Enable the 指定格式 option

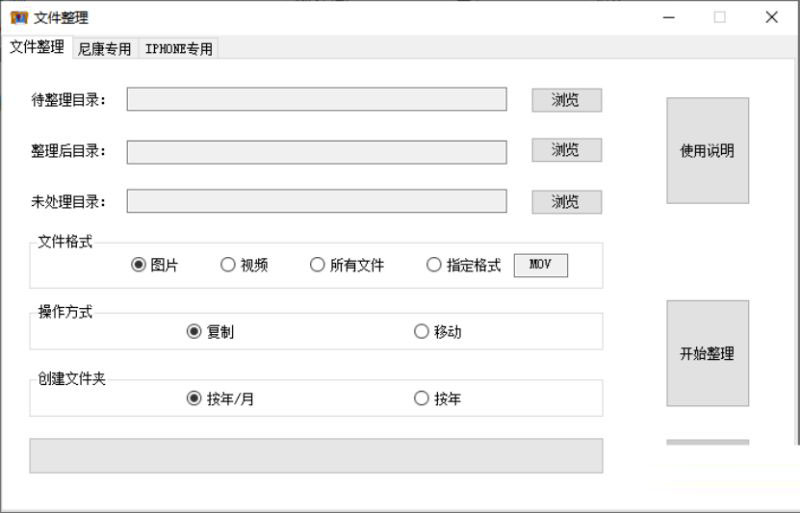click(x=434, y=265)
